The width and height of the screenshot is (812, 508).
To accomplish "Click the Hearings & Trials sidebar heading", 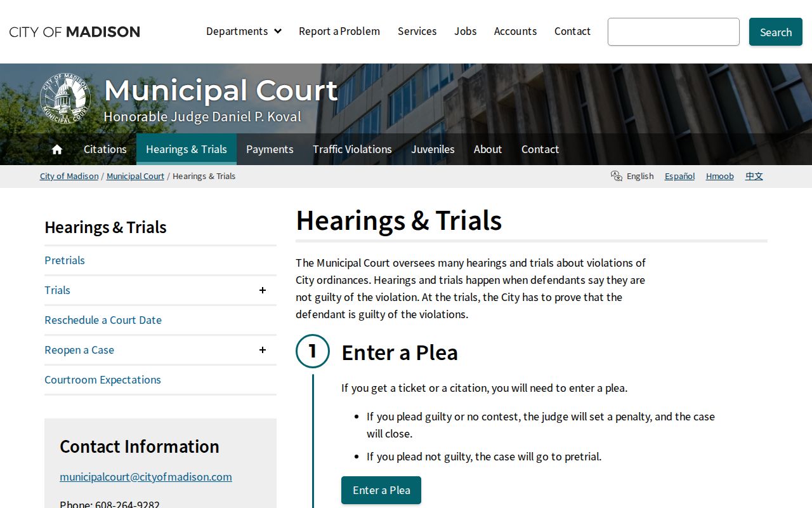I will pos(105,227).
